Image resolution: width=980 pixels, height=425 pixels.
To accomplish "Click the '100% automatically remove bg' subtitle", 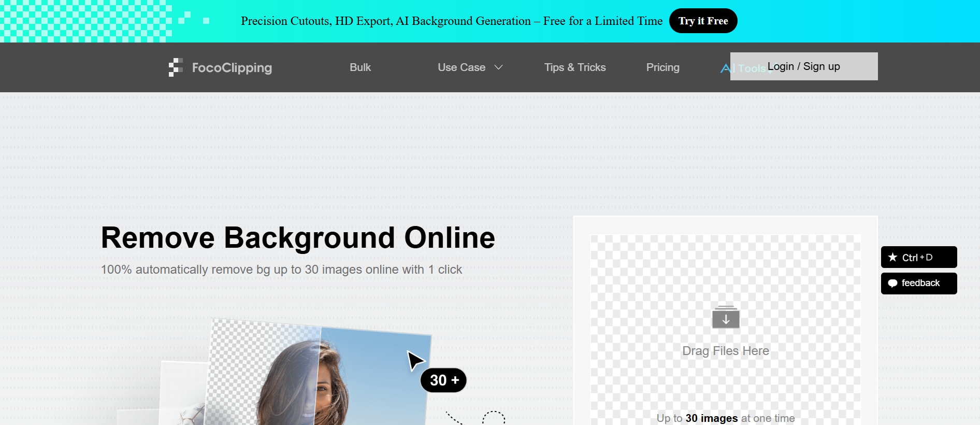I will [281, 270].
